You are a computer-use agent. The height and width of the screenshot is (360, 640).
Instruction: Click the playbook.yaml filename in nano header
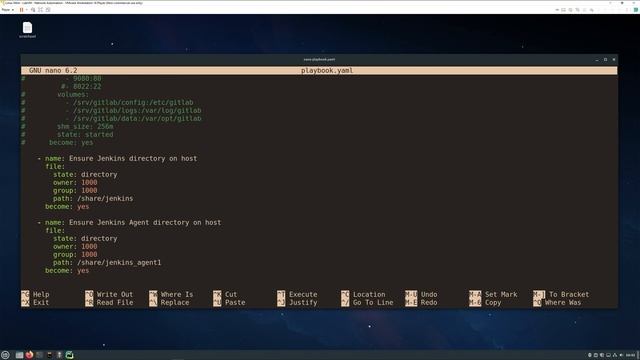click(x=327, y=71)
